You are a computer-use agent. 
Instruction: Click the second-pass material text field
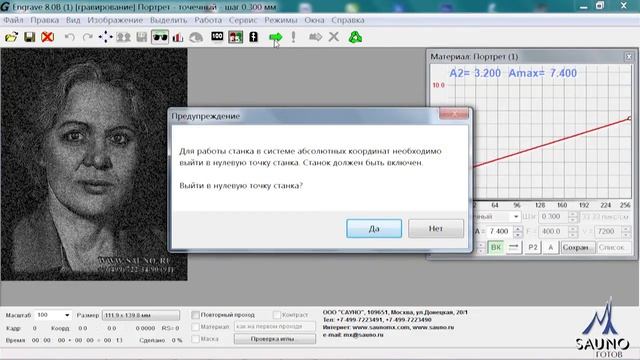point(274,327)
